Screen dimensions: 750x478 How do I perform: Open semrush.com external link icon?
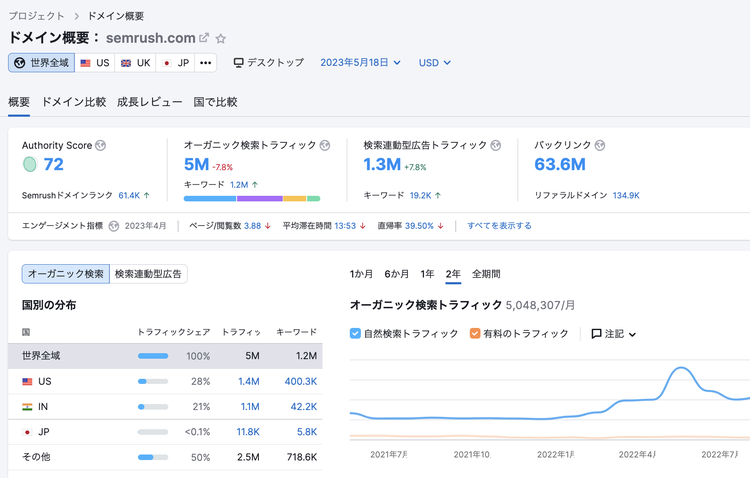204,37
